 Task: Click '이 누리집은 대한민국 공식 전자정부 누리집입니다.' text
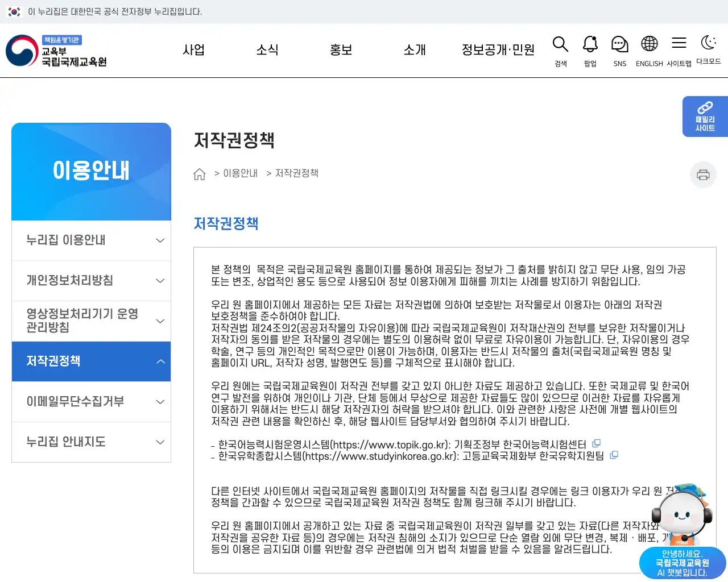click(x=115, y=11)
